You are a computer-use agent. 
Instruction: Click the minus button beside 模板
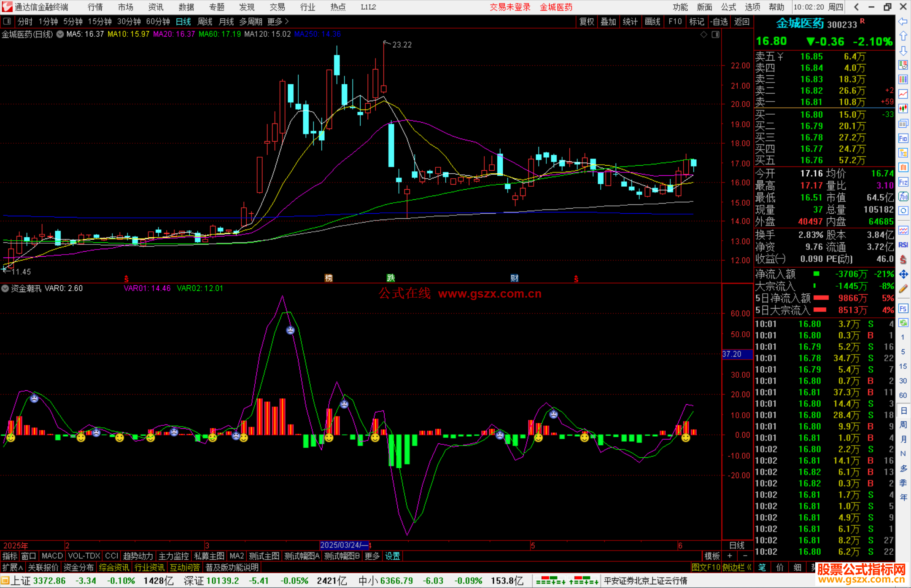coord(745,556)
